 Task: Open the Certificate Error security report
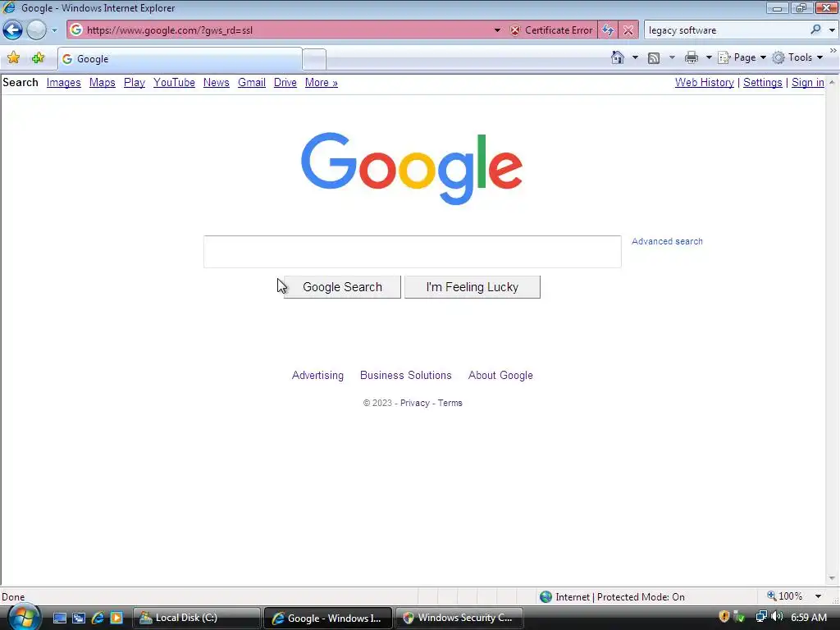pyautogui.click(x=552, y=30)
